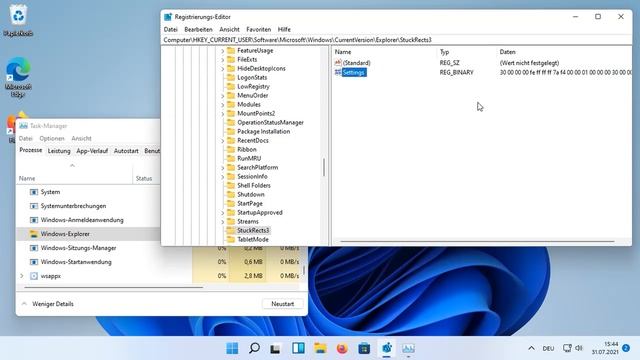Open Microsoft Store taskbar icon
640x360 pixels.
tap(364, 348)
